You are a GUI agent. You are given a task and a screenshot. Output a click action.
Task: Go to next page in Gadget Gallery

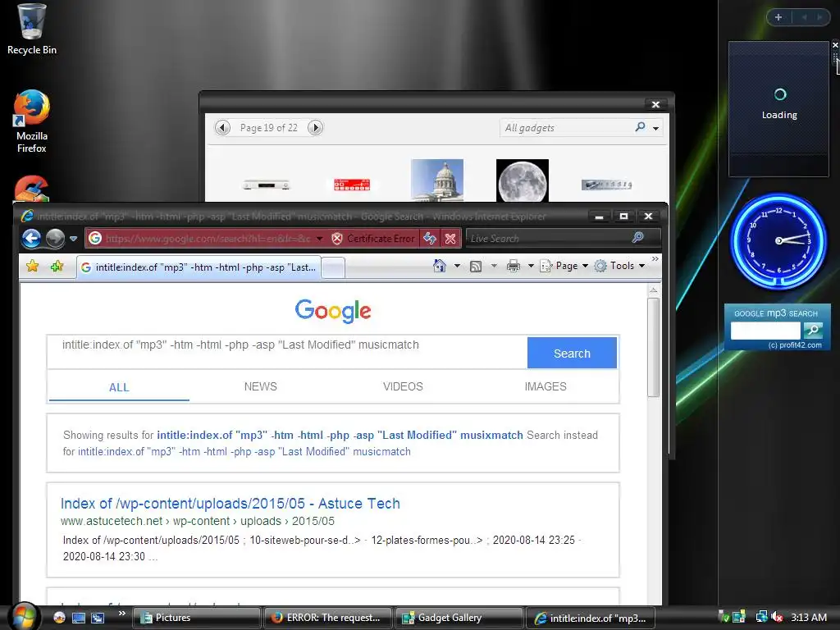(x=315, y=127)
